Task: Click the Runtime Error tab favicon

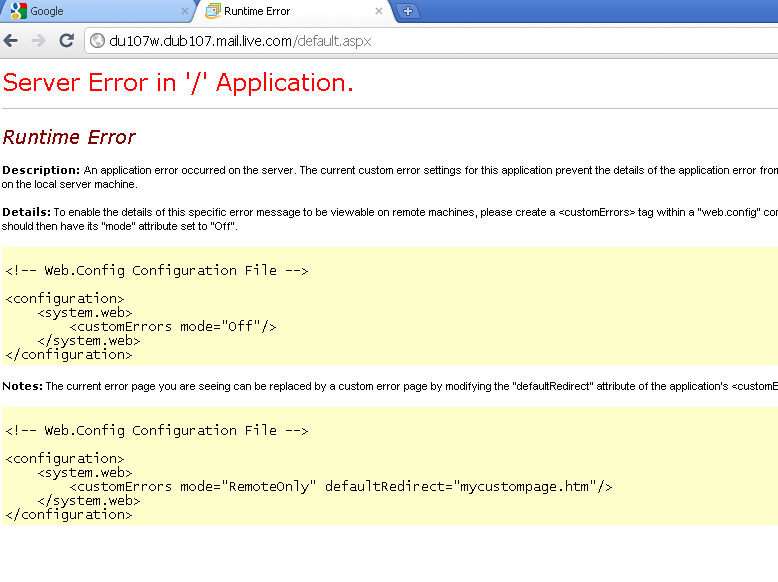Action: [213, 11]
